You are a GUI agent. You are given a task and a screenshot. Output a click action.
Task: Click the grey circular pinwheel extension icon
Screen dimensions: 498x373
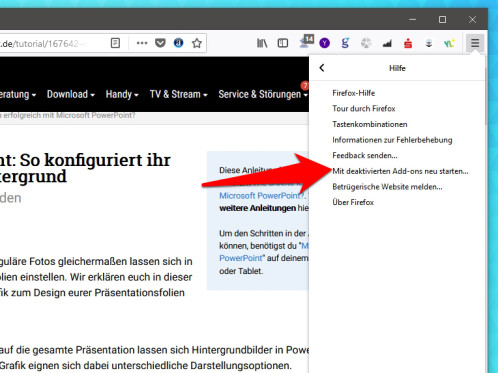[366, 43]
